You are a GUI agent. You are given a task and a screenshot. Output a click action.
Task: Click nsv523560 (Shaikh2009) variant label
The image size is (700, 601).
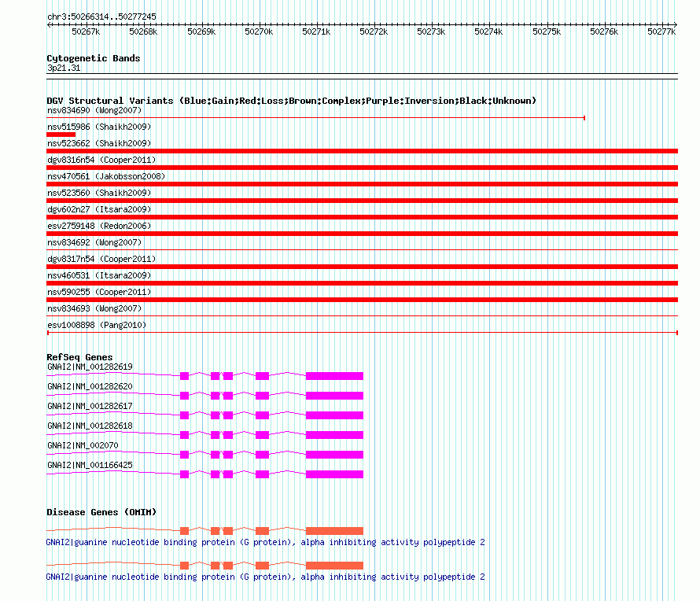point(99,193)
